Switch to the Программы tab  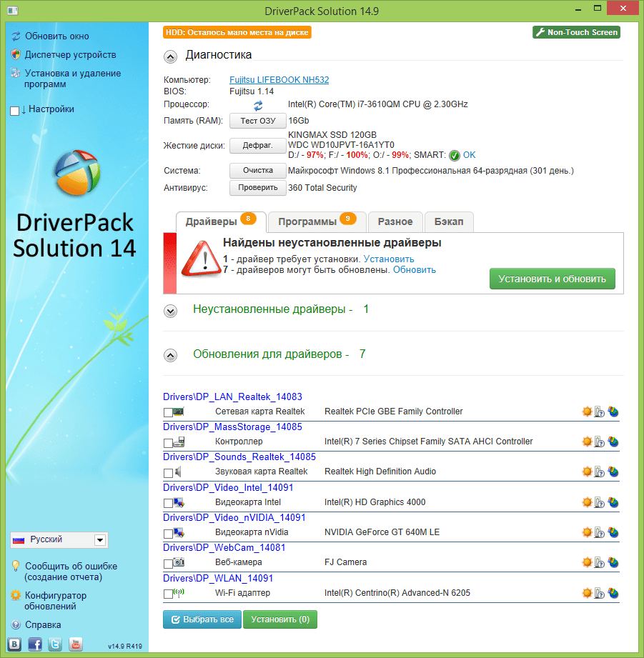click(317, 221)
